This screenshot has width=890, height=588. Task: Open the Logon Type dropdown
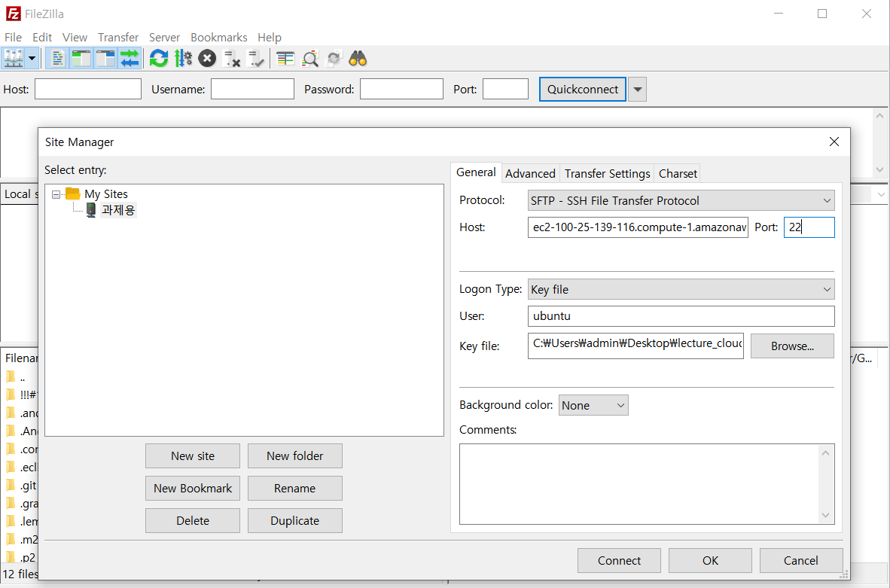681,289
